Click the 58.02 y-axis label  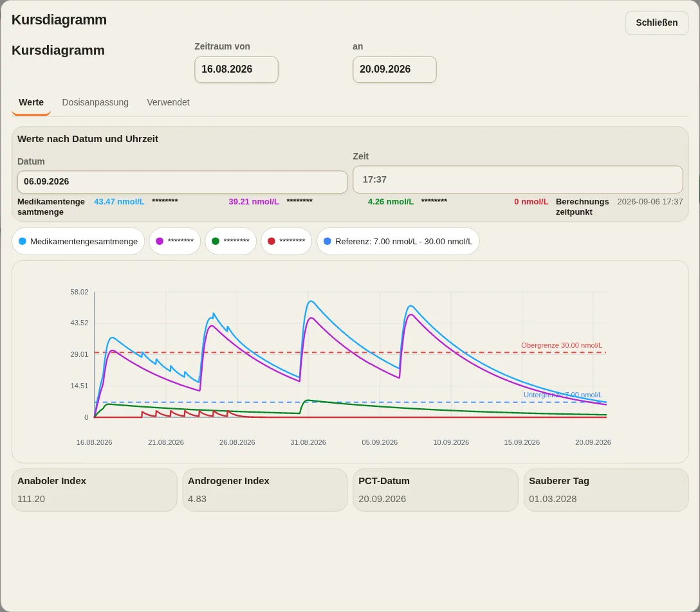(x=79, y=292)
